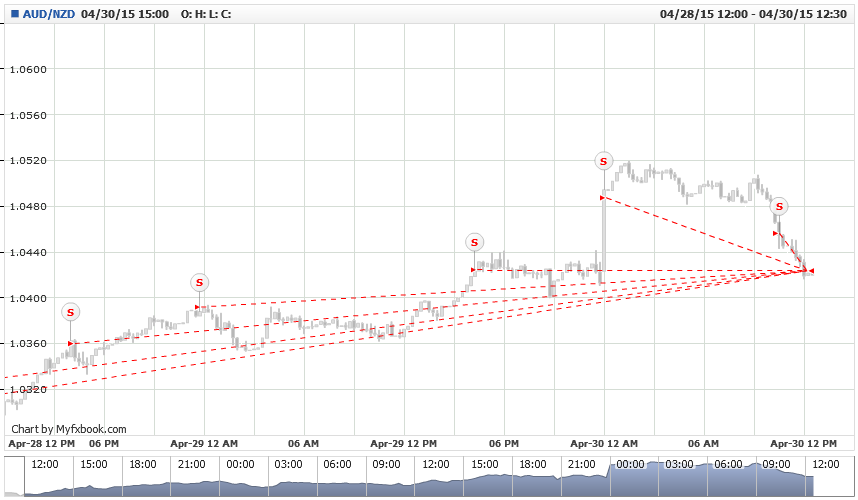Click the AUD/NZD symbol label

click(49, 14)
